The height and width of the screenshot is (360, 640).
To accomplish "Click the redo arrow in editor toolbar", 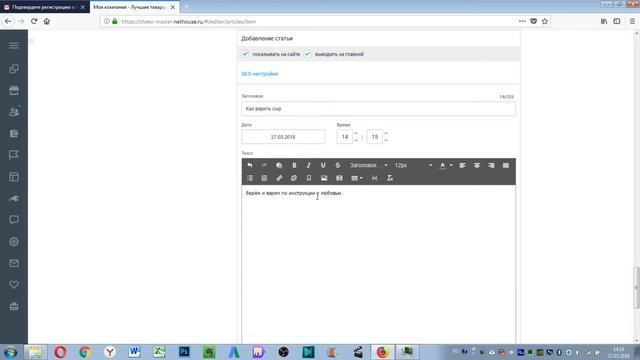I will (264, 165).
